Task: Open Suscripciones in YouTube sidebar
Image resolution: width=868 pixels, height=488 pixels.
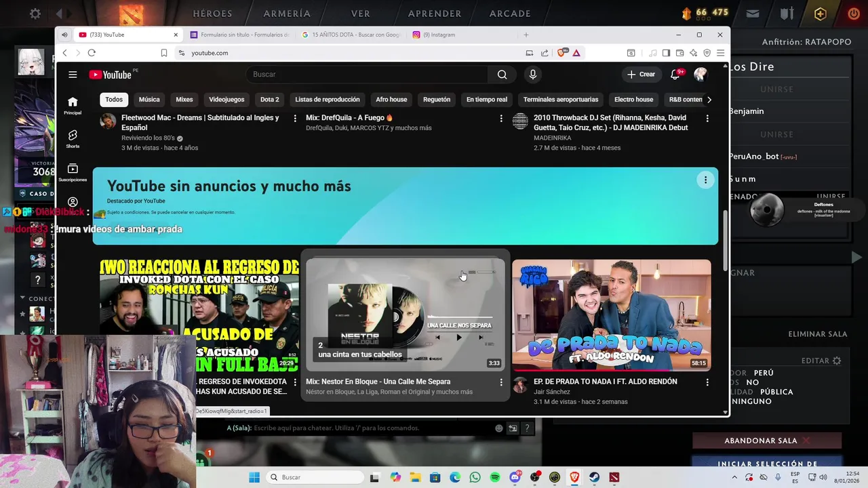Action: click(x=73, y=172)
